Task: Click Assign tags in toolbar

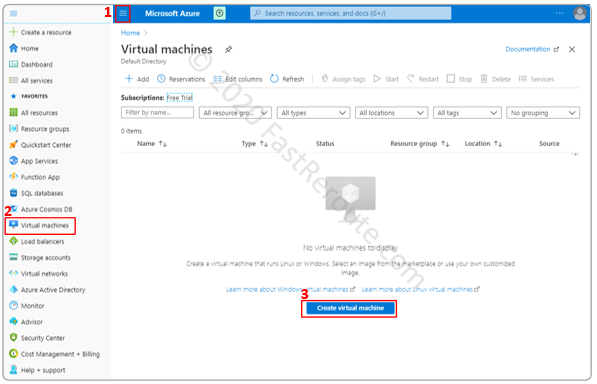Action: coord(343,79)
